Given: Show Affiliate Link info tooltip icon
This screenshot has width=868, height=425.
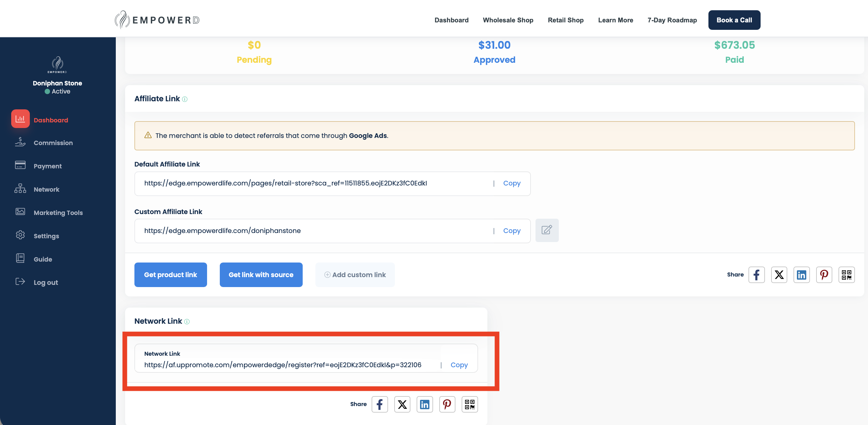Looking at the screenshot, I should [185, 99].
